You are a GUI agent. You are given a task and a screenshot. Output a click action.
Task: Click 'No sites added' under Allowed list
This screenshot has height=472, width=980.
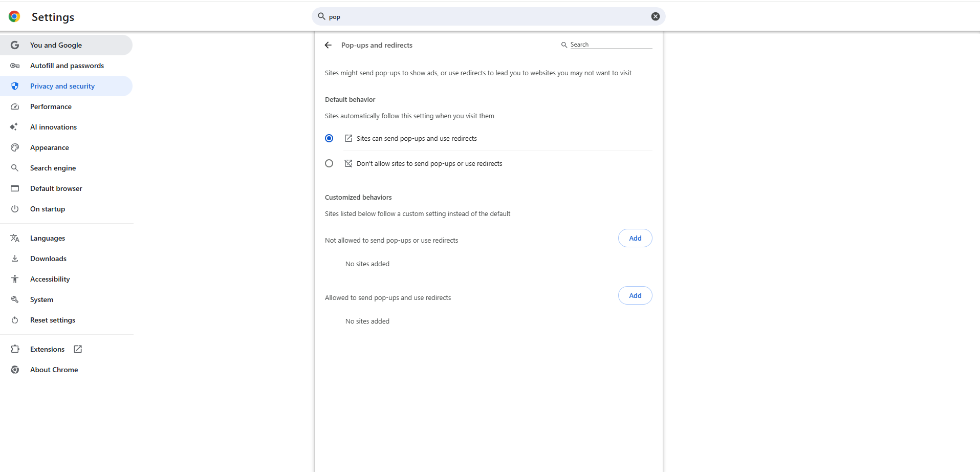tap(367, 321)
